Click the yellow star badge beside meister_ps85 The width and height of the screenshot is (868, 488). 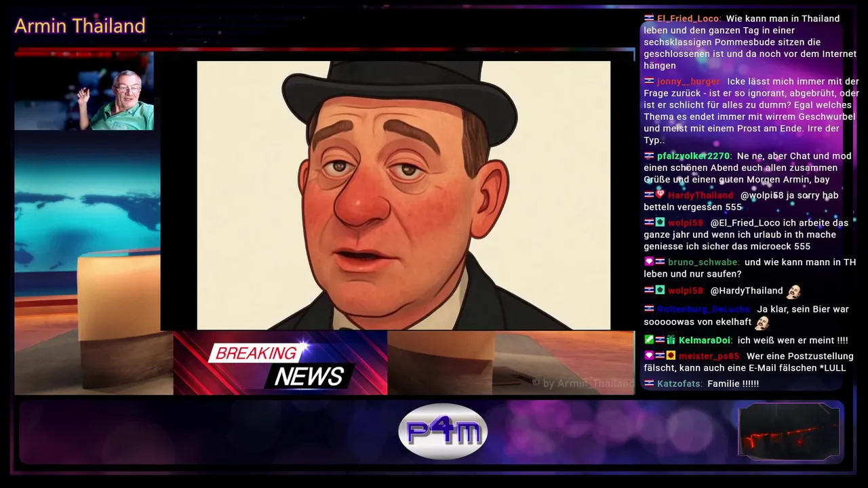tap(671, 356)
